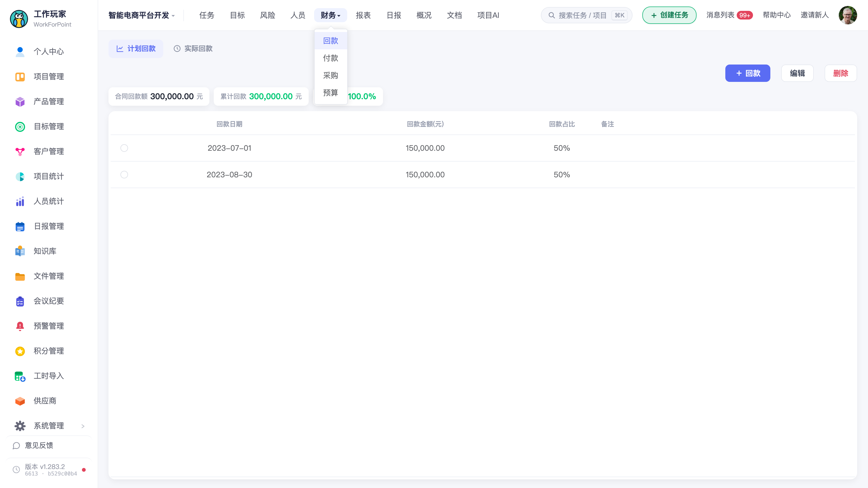
Task: Open 个人中心 sidebar icon
Action: point(20,52)
